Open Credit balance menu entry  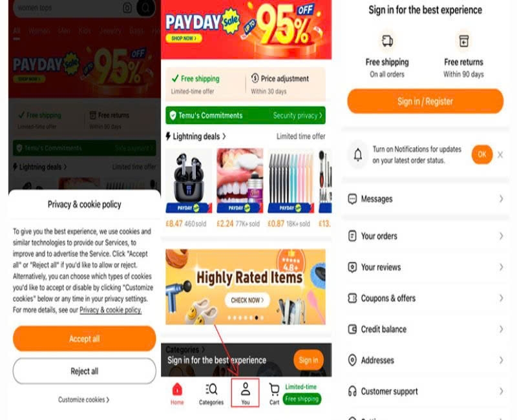[425, 329]
